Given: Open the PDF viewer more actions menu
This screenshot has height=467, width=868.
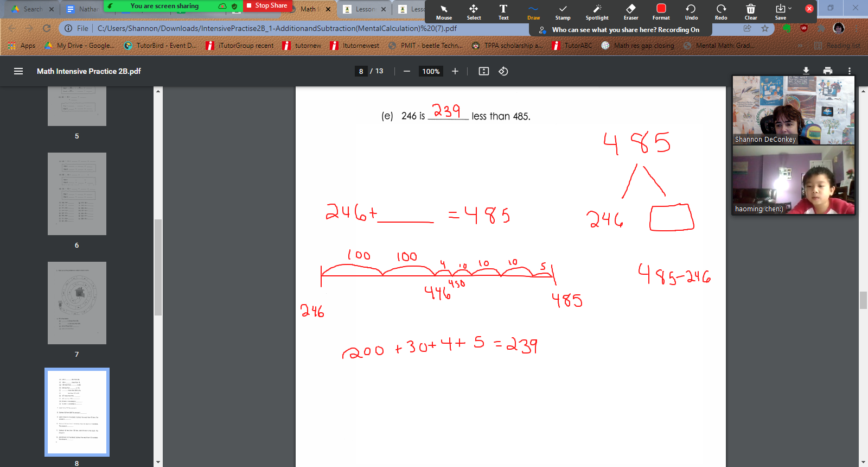Looking at the screenshot, I should coord(850,71).
